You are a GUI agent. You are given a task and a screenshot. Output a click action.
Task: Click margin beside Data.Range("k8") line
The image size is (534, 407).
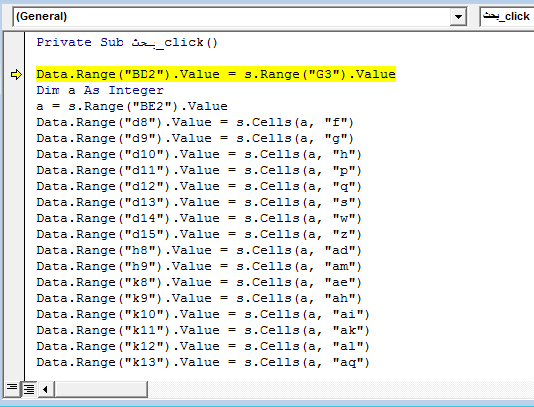point(14,282)
